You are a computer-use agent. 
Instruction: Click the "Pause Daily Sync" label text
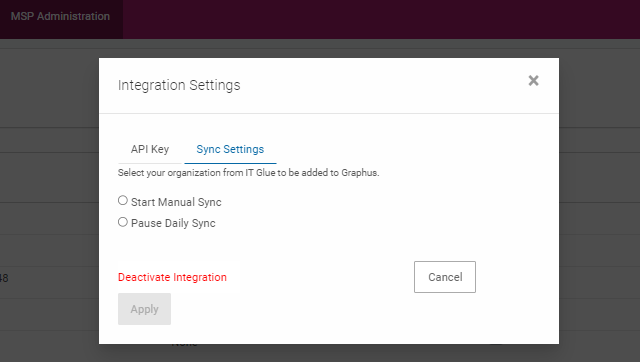coord(173,223)
